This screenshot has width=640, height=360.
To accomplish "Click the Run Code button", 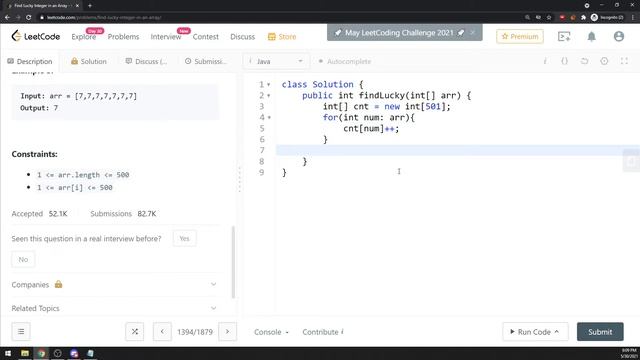I will coord(534,332).
